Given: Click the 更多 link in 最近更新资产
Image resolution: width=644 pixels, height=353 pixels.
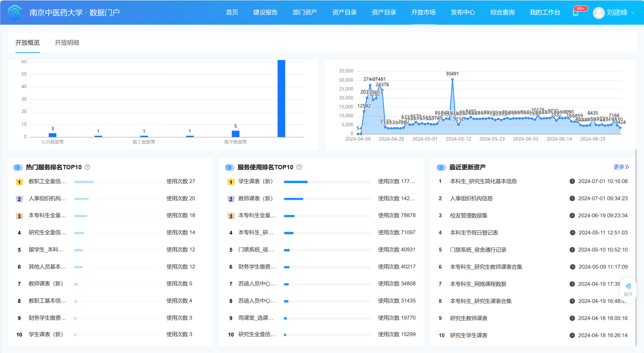Looking at the screenshot, I should 621,167.
